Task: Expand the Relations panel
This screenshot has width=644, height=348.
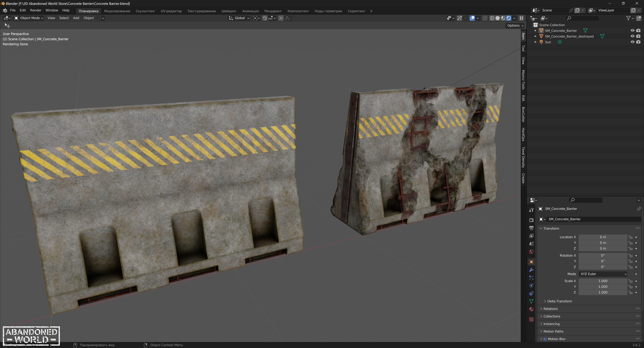Action: (541, 309)
